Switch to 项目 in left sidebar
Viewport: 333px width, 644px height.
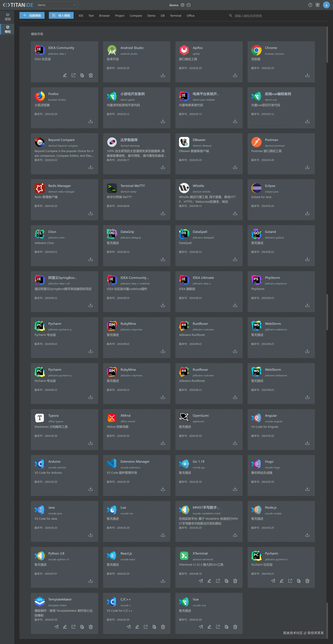8,17
